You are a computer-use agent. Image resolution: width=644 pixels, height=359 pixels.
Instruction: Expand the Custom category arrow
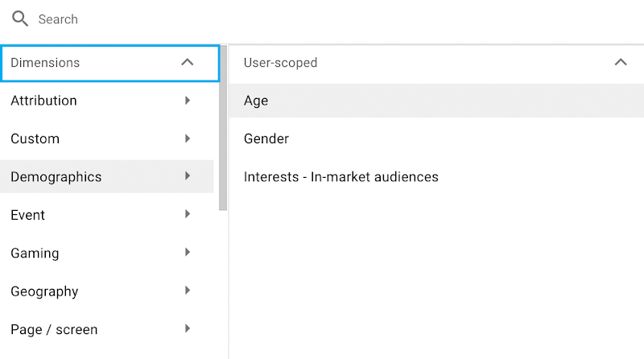point(188,138)
